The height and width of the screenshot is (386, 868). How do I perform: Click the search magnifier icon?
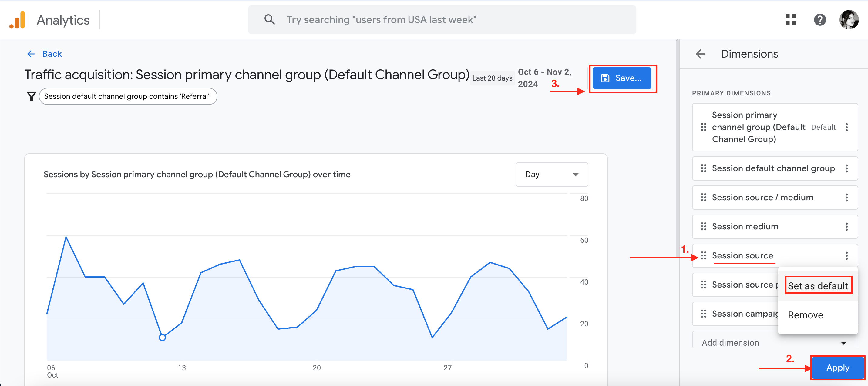click(269, 19)
